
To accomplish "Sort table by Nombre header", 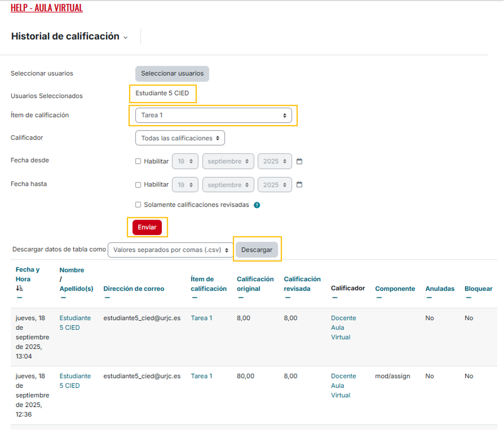I will click(72, 270).
